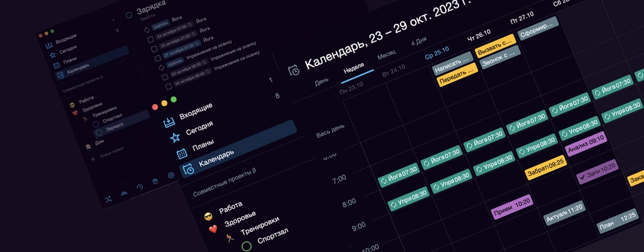This screenshot has width=644, height=252.
Task: Click rainbow arc icon in back window footer
Action: point(124,193)
